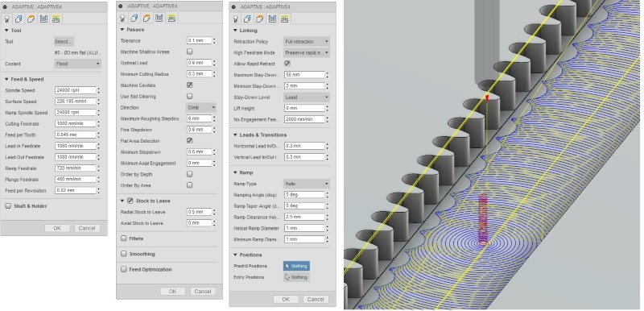Turn on Feed Optimization
This screenshot has height=311, width=644.
(124, 269)
